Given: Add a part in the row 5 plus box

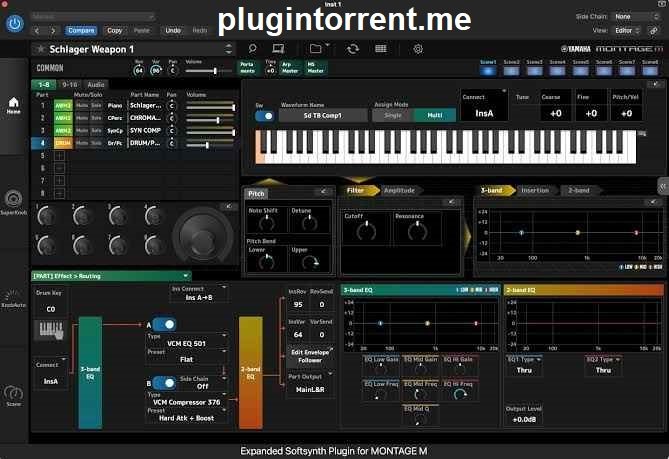Looking at the screenshot, I should (60, 156).
